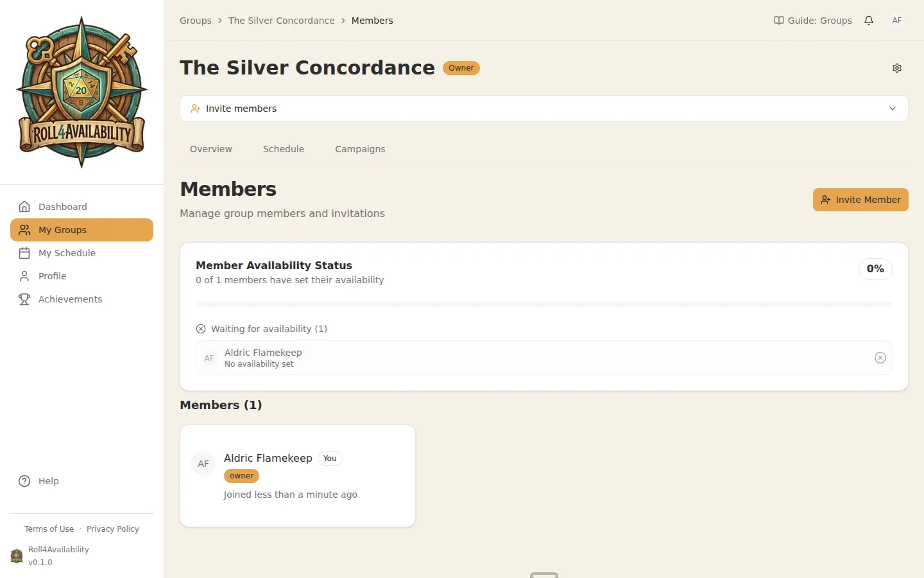Open the AF account avatar
924x578 pixels.
coord(896,20)
